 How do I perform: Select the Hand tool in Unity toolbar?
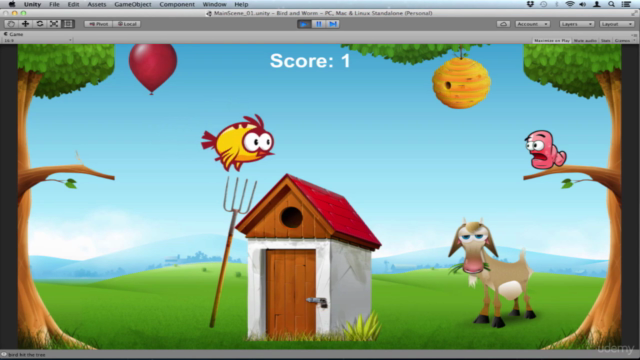pyautogui.click(x=11, y=24)
